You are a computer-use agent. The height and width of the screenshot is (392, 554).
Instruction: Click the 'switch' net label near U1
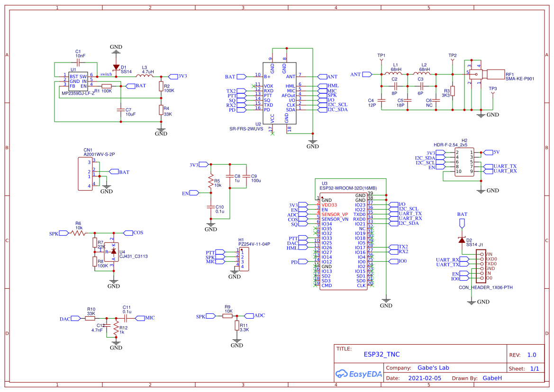click(x=106, y=74)
